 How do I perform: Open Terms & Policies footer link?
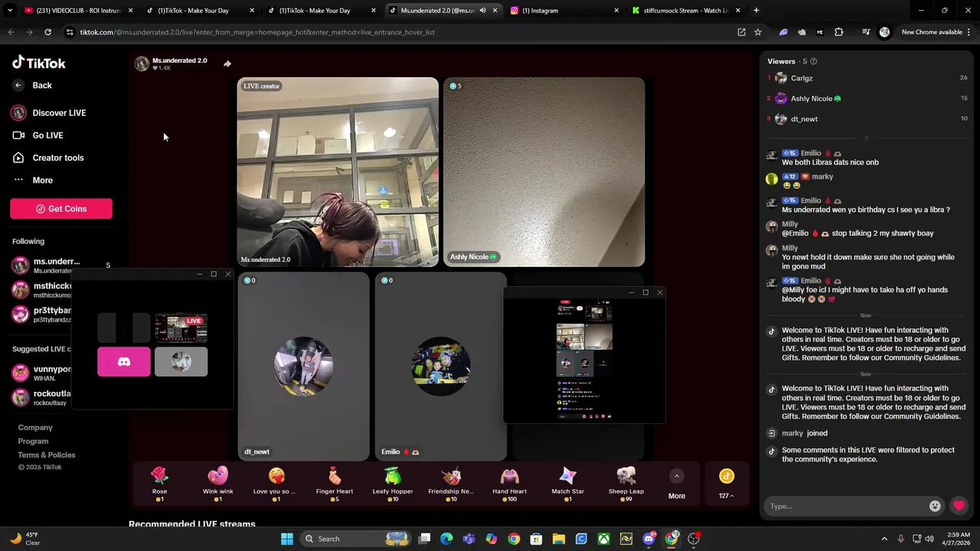coord(47,455)
